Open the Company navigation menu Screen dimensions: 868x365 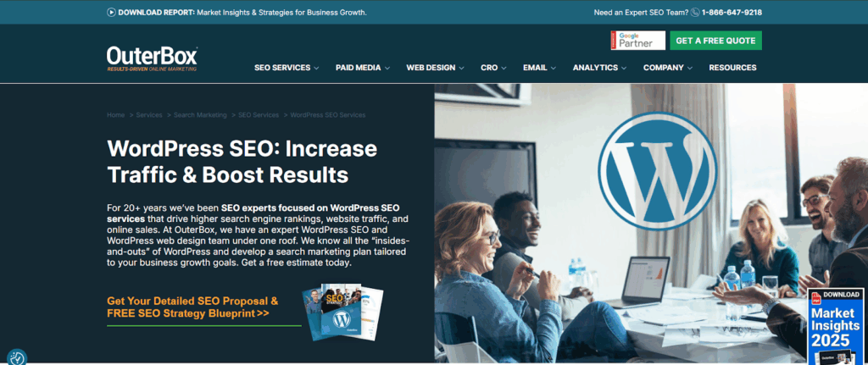[x=668, y=68]
